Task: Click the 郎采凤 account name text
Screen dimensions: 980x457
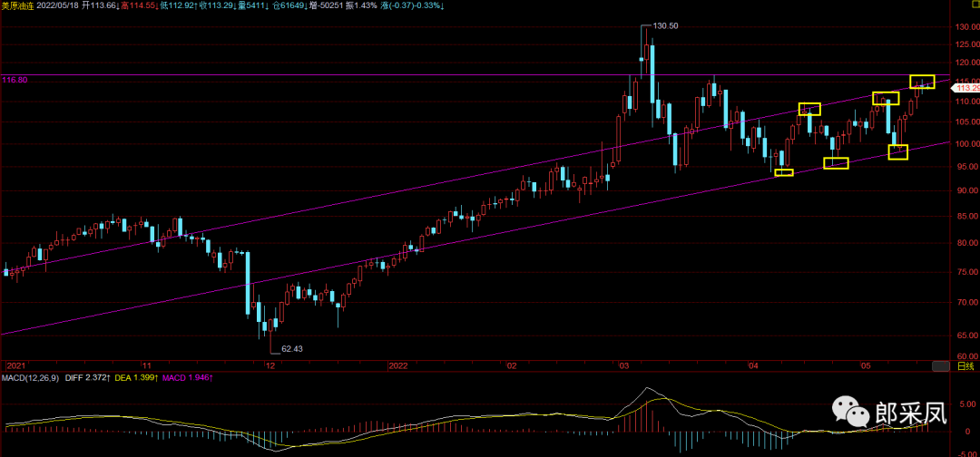Action: 911,413
